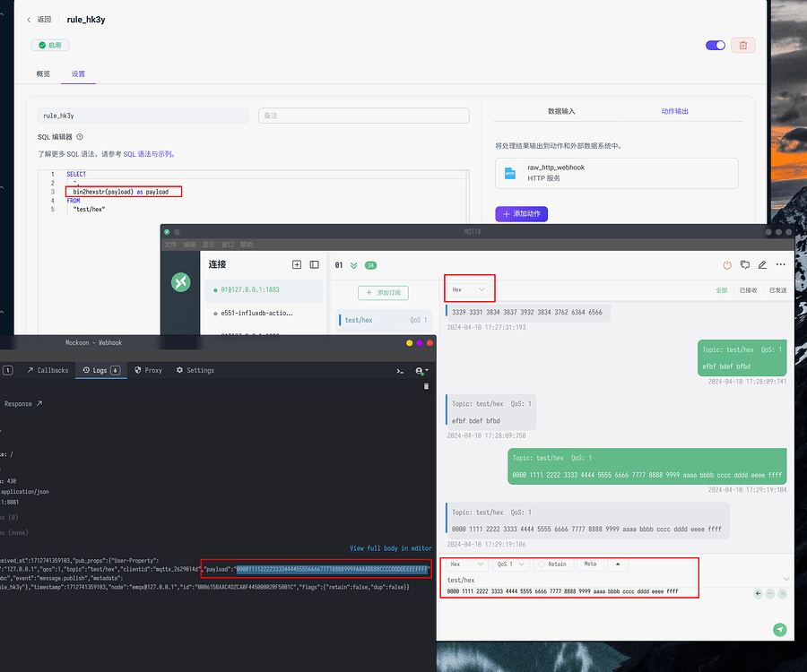Click the MQTTX bytes statistics chat icon
Viewport: 807px width, 672px height.
coord(745,264)
